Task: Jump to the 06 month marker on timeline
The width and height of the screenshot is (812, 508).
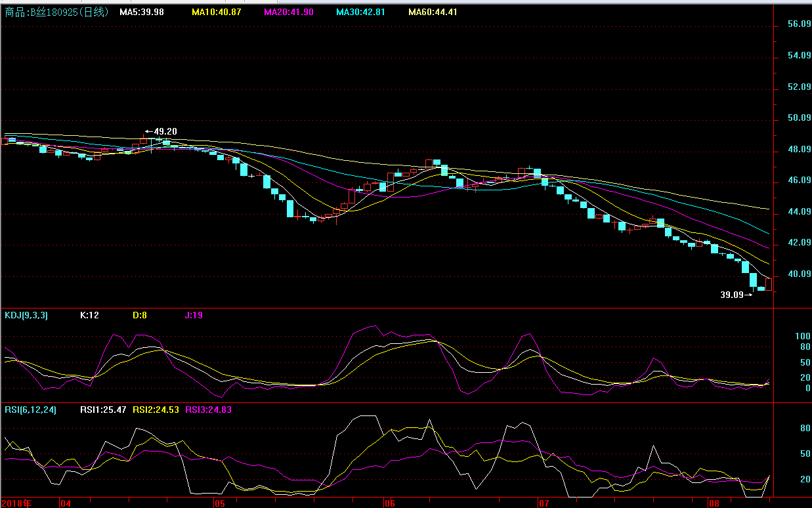Action: tap(390, 503)
